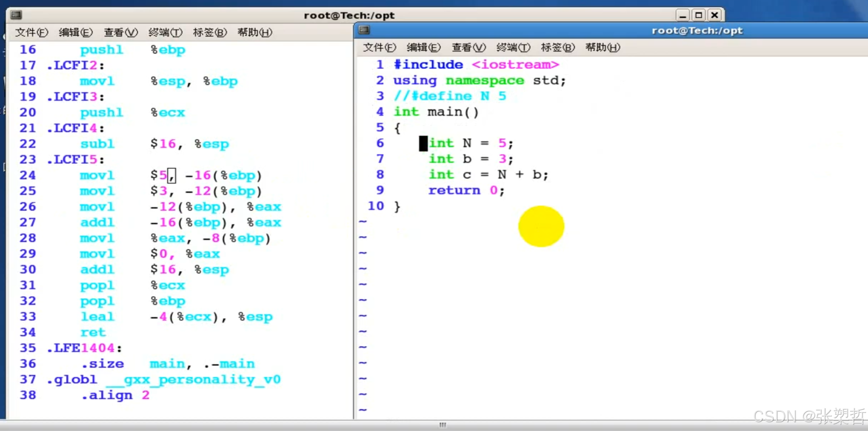Minimize the left terminal window

[682, 15]
